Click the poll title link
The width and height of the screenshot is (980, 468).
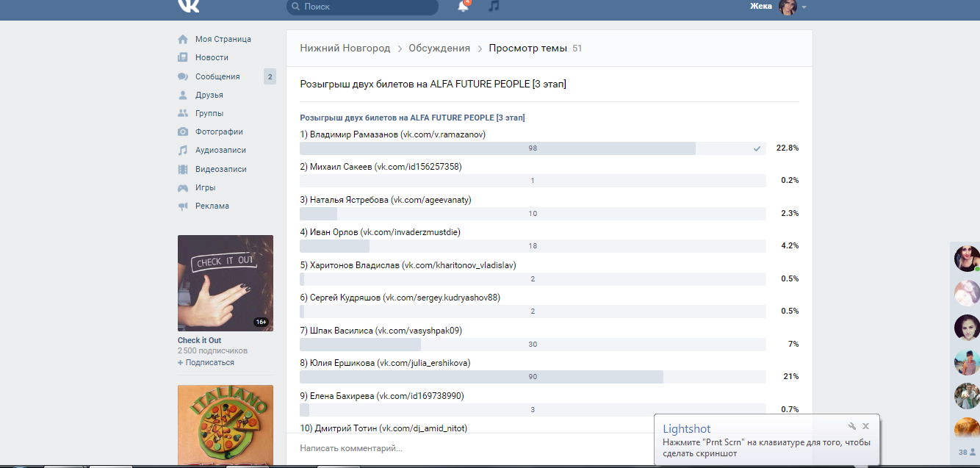click(412, 118)
